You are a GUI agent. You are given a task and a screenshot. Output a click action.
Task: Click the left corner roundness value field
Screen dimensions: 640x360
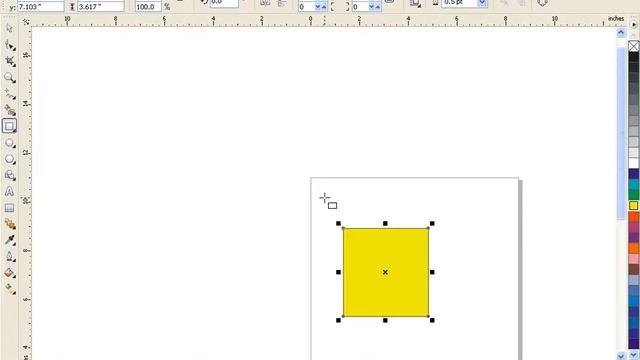306,7
